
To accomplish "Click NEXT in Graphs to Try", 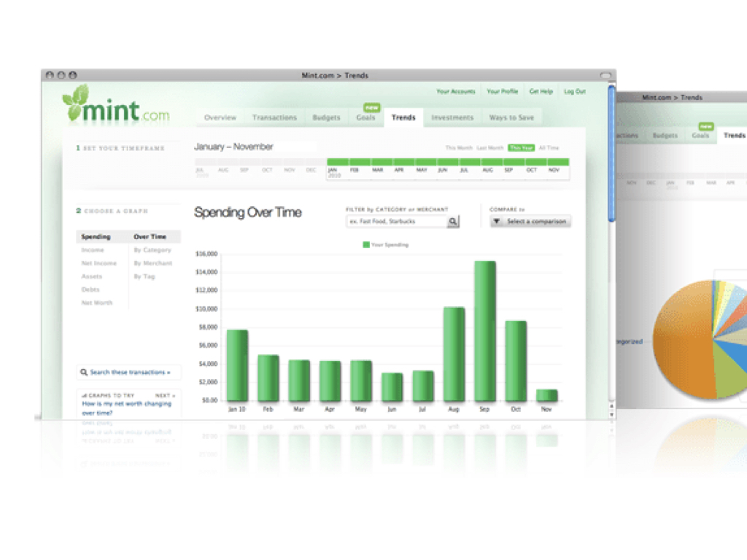I will coord(165,396).
